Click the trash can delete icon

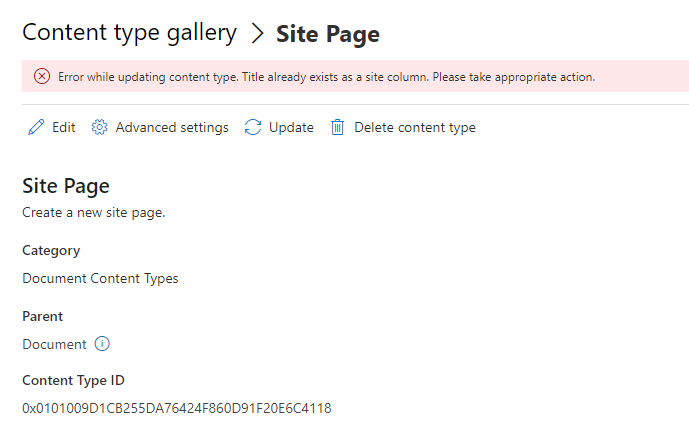338,128
